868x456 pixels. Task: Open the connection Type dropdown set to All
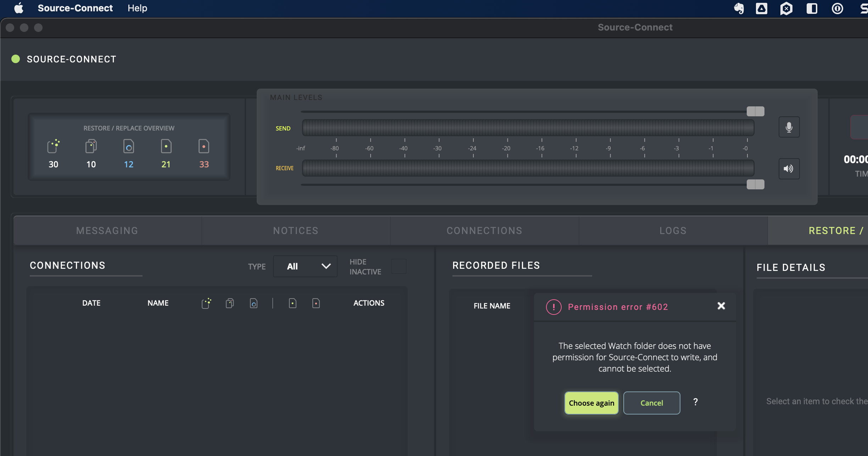click(305, 266)
